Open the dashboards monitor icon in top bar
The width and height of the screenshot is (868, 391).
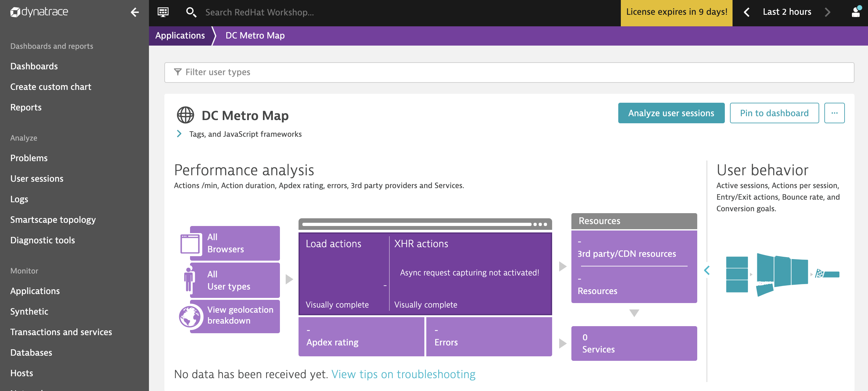163,13
